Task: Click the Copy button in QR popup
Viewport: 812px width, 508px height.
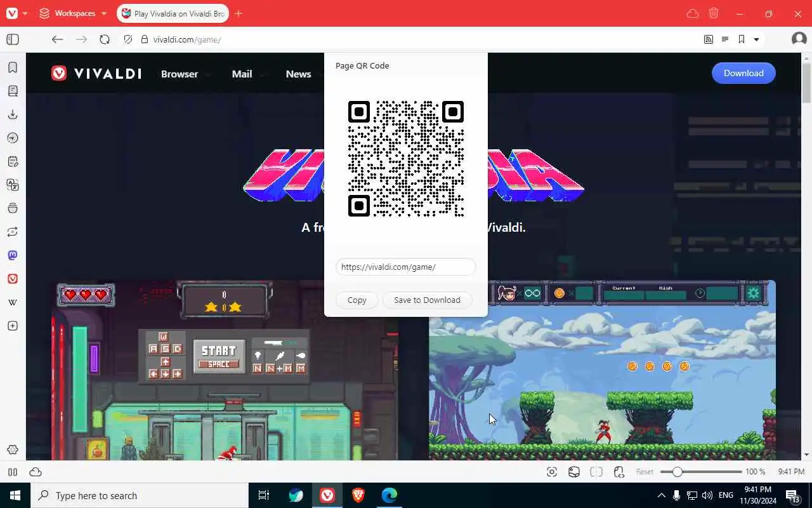Action: coord(357,300)
